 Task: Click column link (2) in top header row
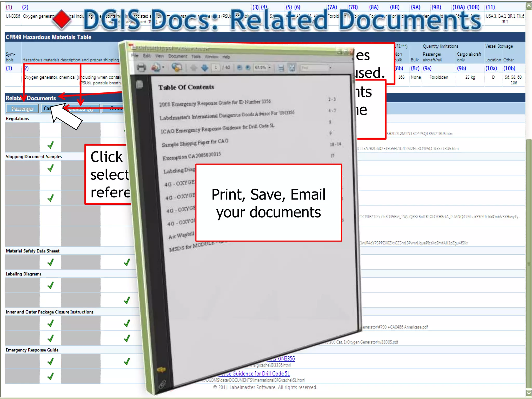point(25,7)
